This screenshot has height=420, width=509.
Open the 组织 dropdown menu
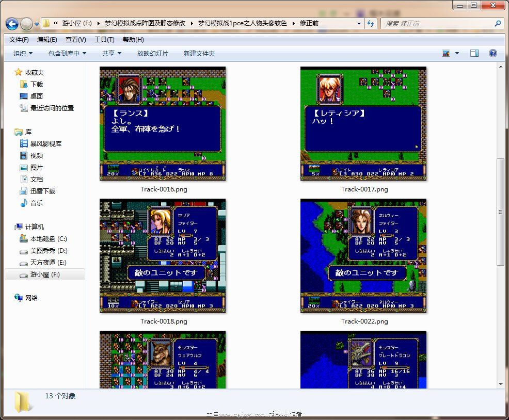click(x=23, y=53)
